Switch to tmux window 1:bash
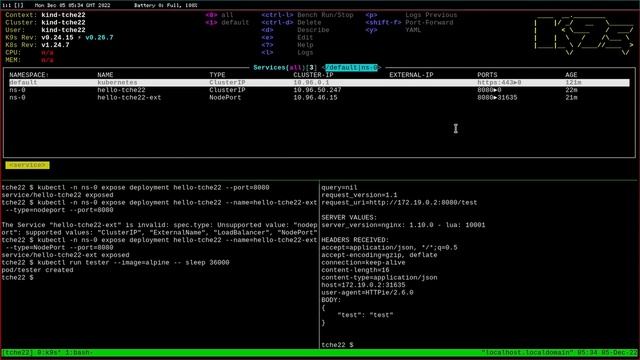The image size is (640, 360). tap(79, 352)
